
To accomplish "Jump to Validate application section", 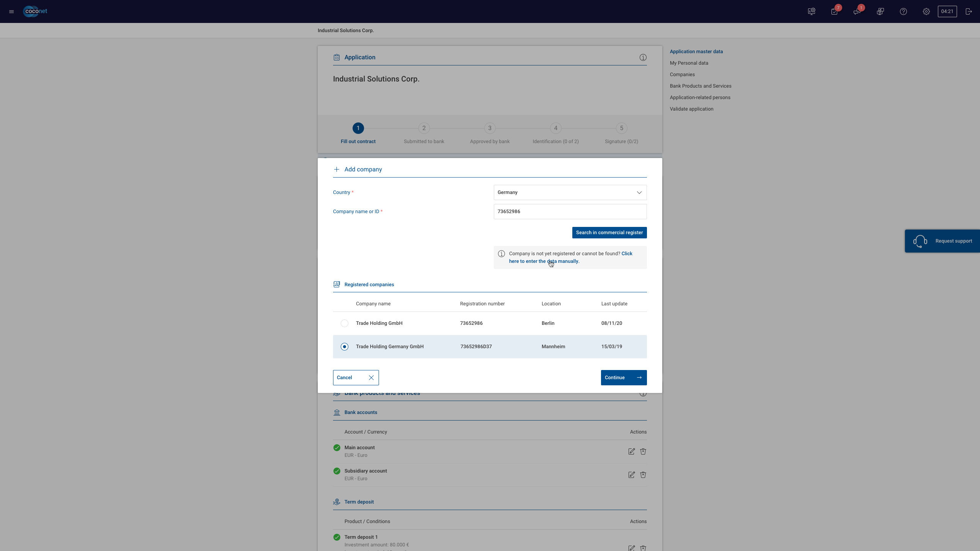I will click(692, 109).
